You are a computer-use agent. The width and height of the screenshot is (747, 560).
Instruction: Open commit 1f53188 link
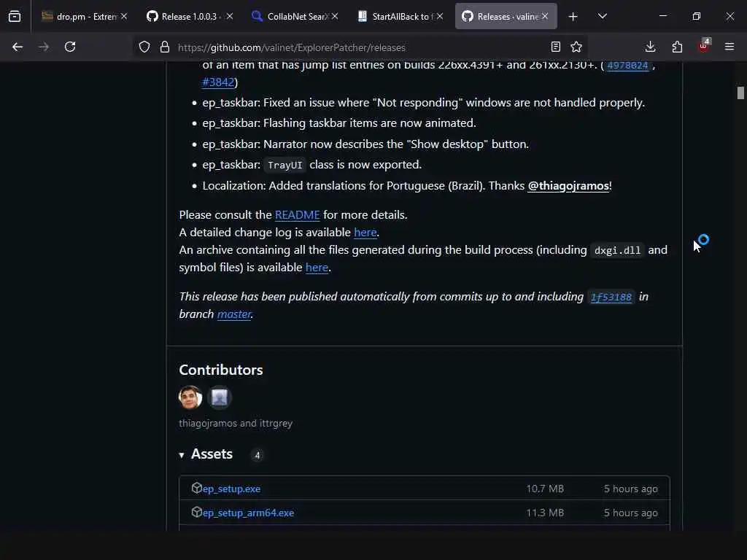(x=611, y=297)
